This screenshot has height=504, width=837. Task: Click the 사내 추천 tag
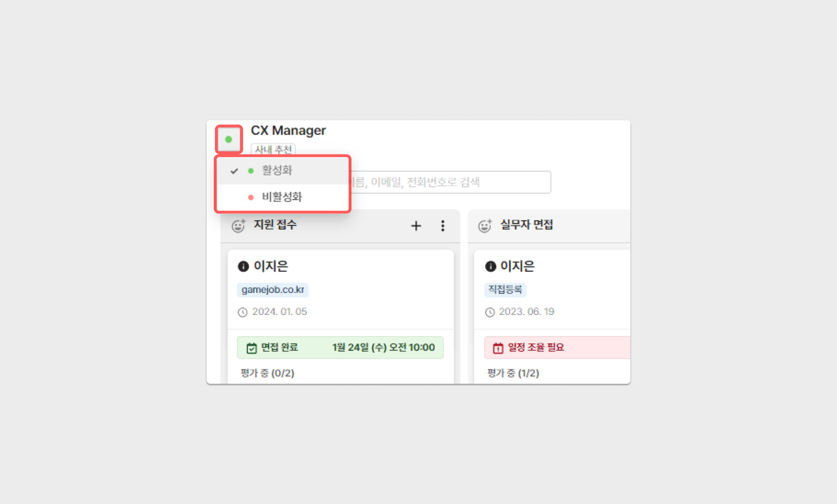point(273,149)
